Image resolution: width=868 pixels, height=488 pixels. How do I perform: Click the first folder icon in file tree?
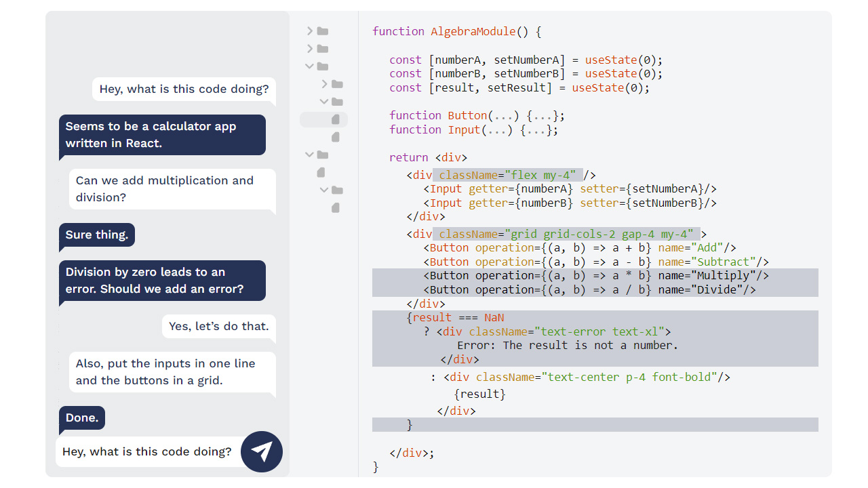(323, 31)
